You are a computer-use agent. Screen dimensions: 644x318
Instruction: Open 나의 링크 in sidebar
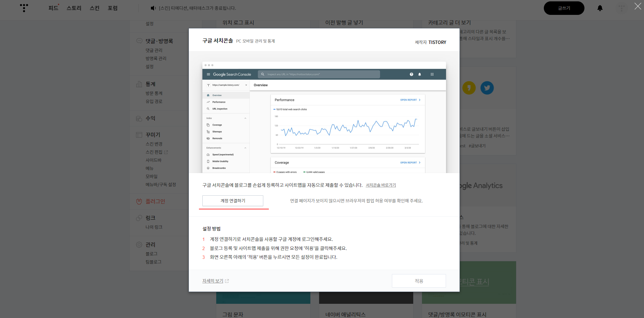pyautogui.click(x=154, y=227)
